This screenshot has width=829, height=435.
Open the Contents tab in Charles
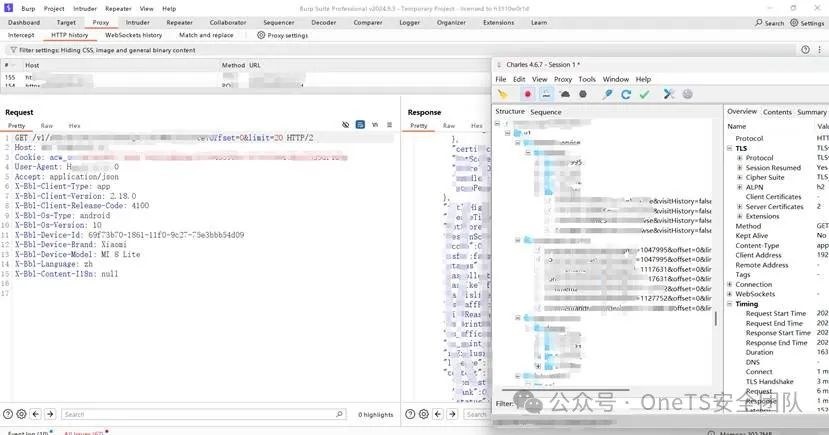[x=777, y=112]
